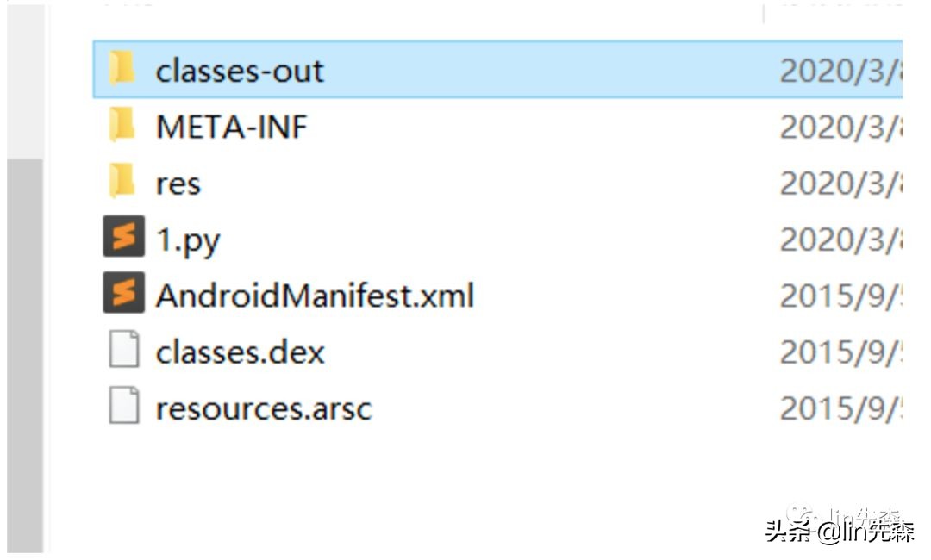Select the resources.arsc file name
Screen dimensions: 931x560
[263, 408]
